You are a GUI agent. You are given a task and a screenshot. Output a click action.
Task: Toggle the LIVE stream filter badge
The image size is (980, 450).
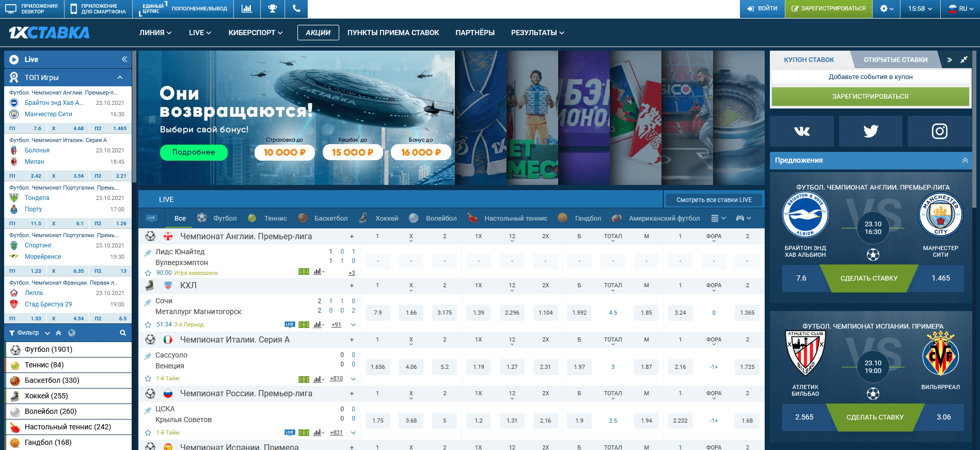[x=151, y=218]
